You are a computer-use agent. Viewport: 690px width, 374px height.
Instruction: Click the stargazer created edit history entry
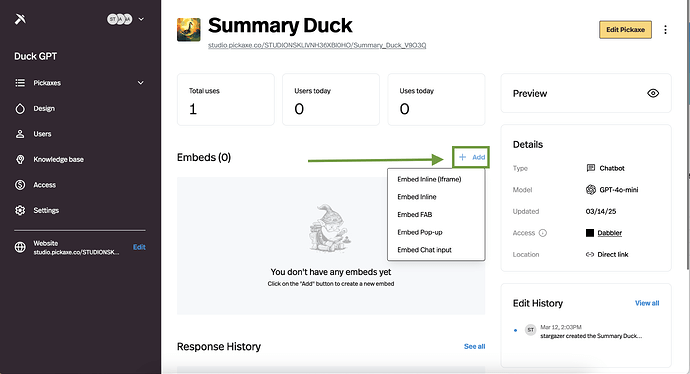click(591, 336)
